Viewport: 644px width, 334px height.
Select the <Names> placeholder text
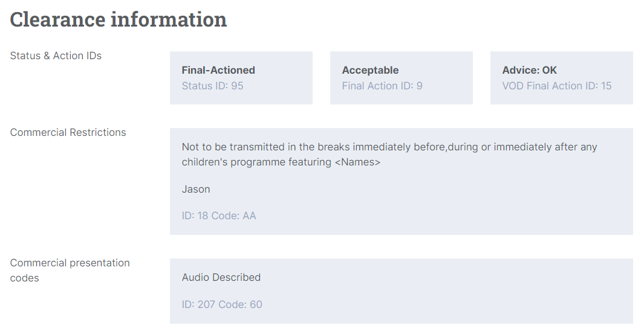(357, 162)
